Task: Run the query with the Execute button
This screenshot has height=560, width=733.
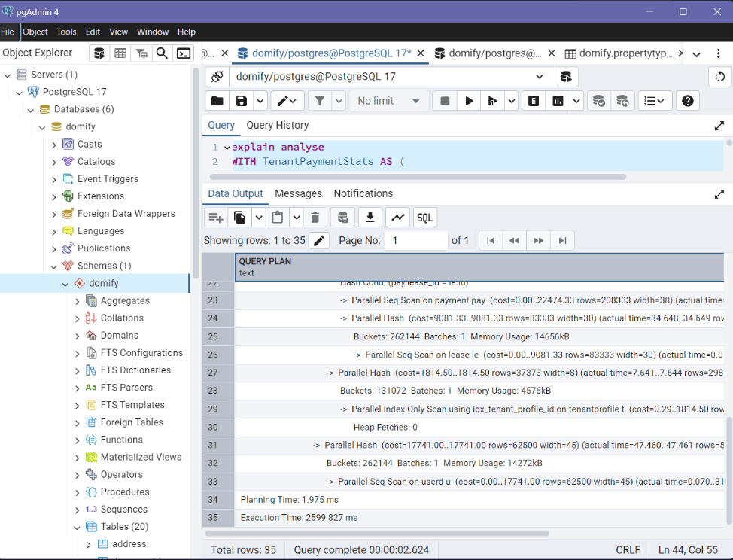Action: [469, 101]
